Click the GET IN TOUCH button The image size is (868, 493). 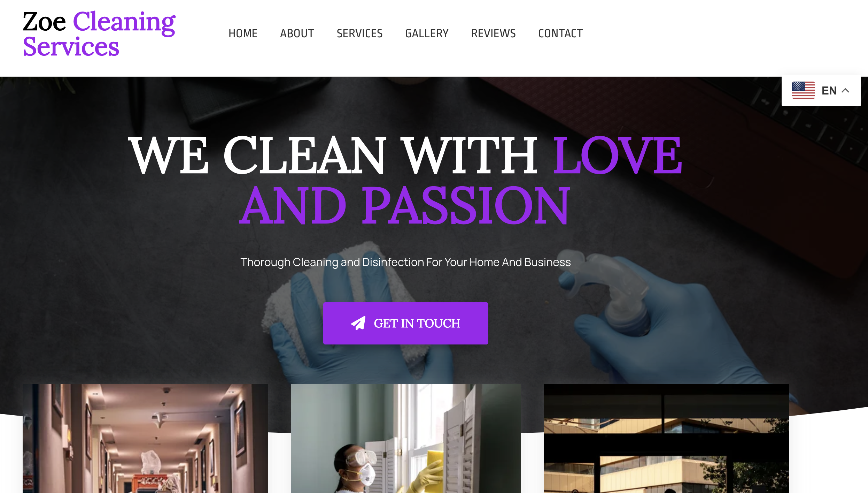click(405, 323)
